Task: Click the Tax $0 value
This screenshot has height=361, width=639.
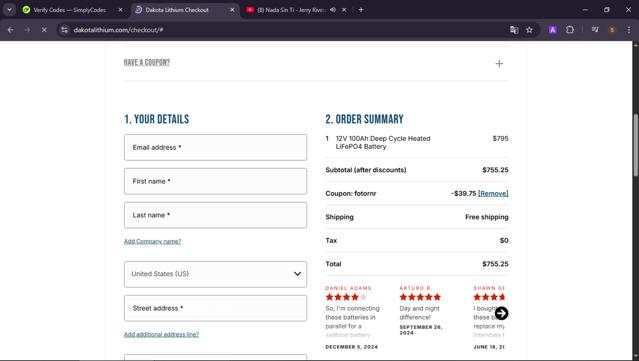Action: 504,240
